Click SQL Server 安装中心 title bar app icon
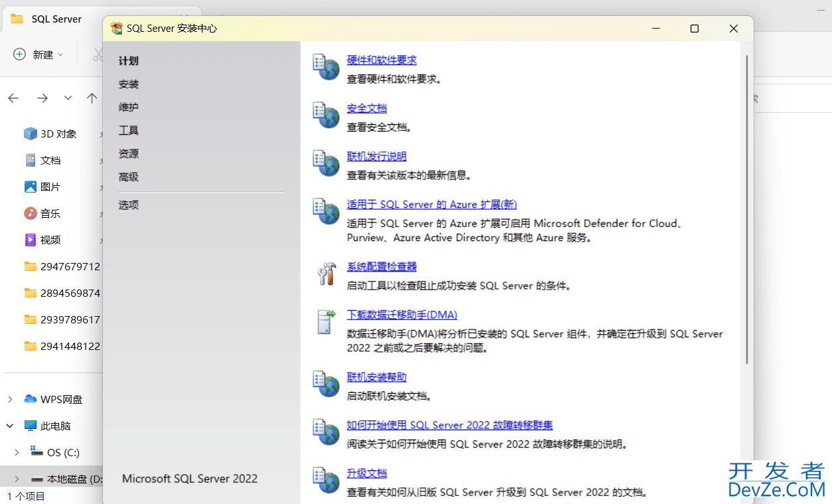This screenshot has width=832, height=504. pos(116,29)
